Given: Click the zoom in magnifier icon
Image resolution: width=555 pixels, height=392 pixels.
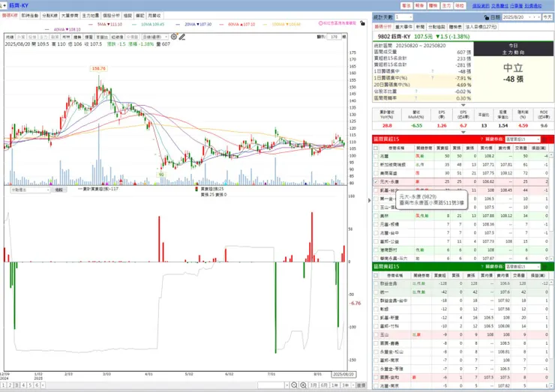Looking at the screenshot, I should [303, 385].
